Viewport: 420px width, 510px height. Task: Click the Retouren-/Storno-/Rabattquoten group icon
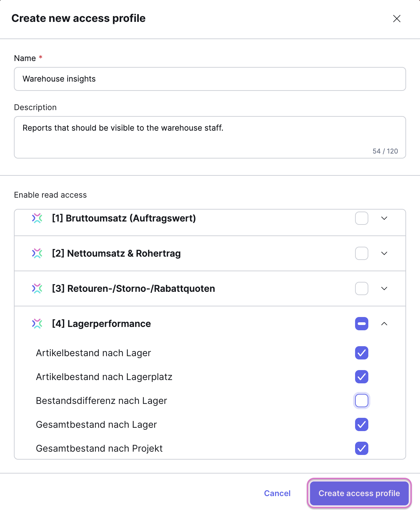[37, 288]
